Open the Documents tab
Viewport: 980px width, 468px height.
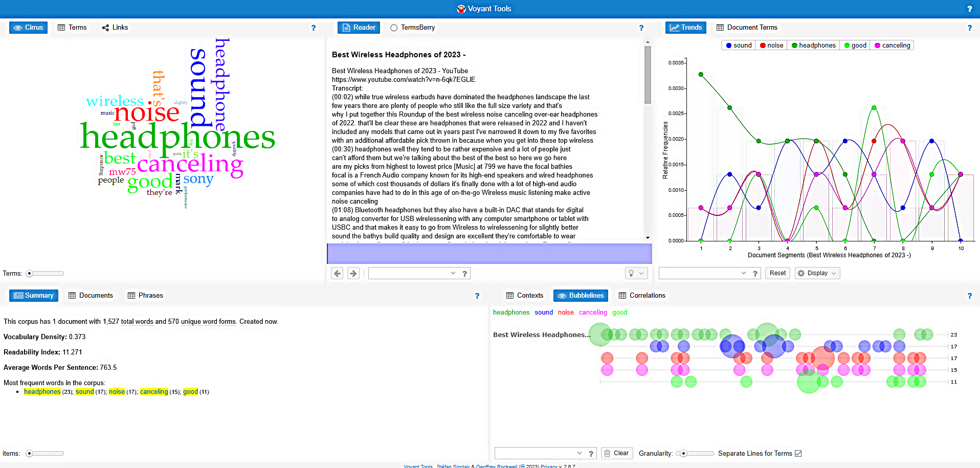[x=91, y=296]
